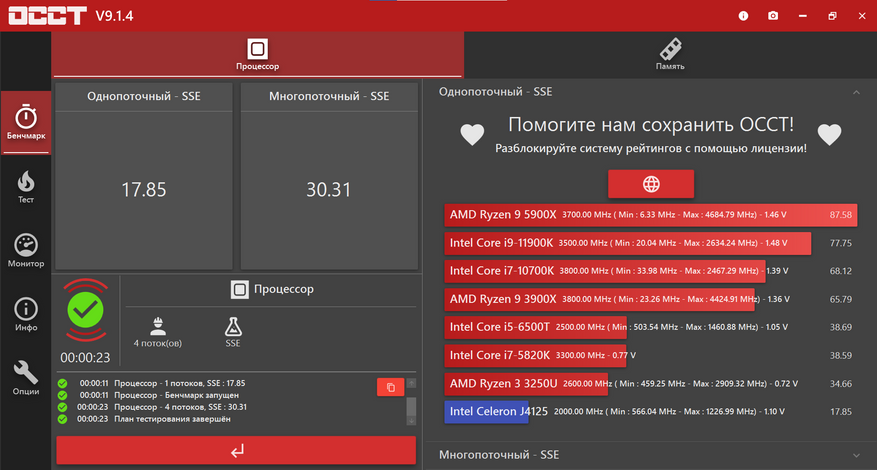Click the elapsed time 00:00:23

tap(85, 358)
